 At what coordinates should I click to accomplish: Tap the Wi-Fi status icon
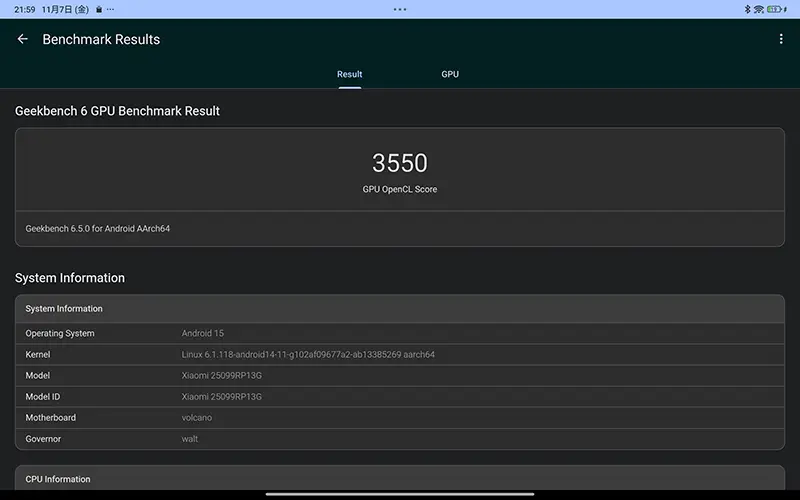(758, 9)
